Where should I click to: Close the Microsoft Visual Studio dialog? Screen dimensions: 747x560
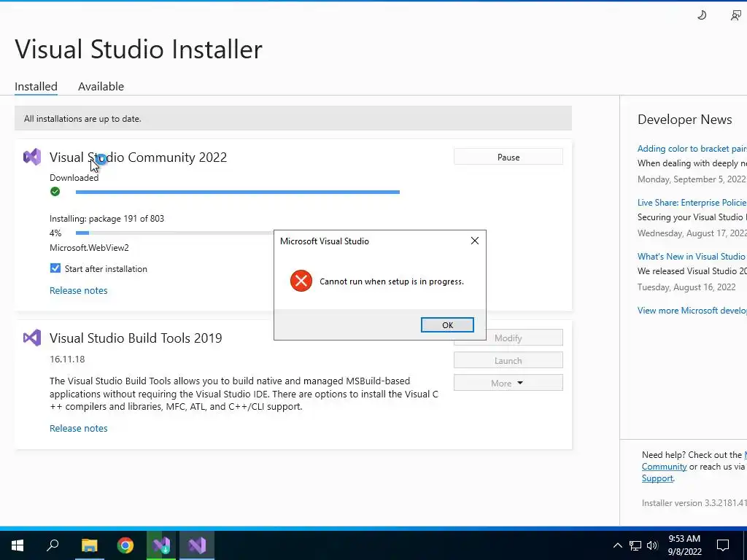474,241
